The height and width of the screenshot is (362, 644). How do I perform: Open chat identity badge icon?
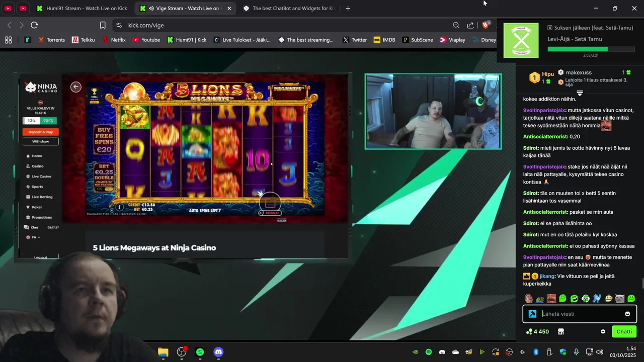click(x=532, y=314)
